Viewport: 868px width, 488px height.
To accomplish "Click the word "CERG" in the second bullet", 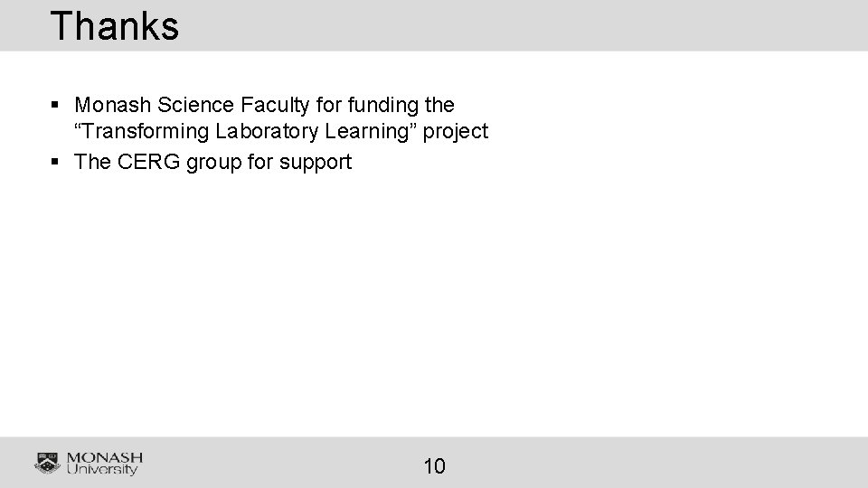I will pyautogui.click(x=149, y=162).
